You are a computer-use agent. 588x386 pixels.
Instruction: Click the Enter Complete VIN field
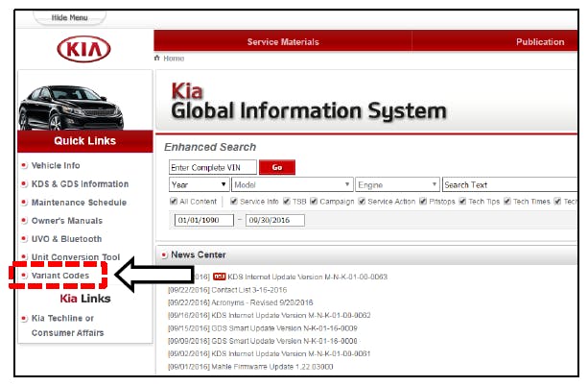pos(210,166)
